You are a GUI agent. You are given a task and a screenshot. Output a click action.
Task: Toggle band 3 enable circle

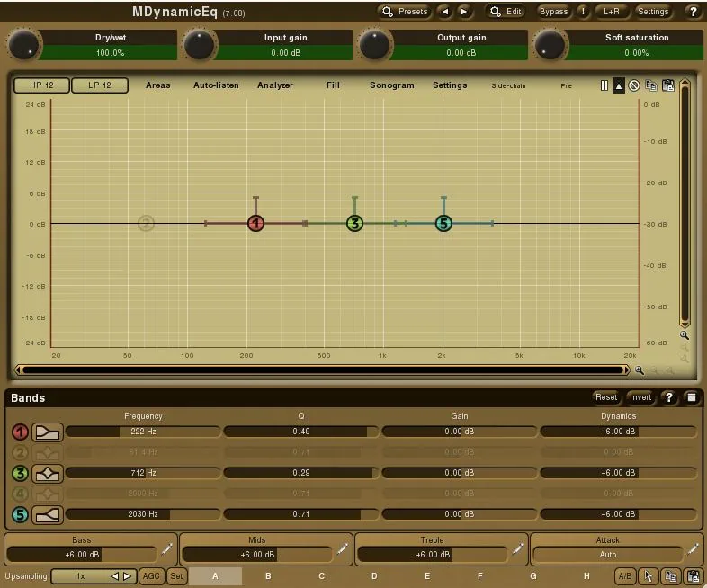coord(20,474)
